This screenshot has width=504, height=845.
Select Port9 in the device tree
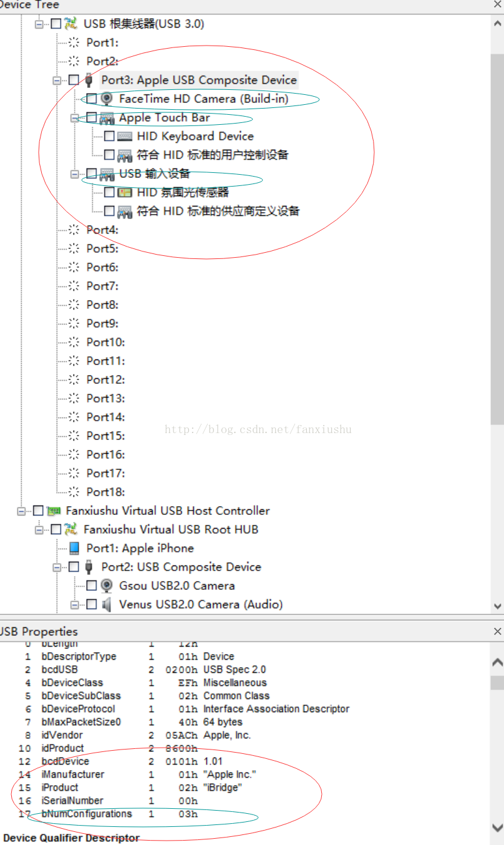pyautogui.click(x=102, y=323)
